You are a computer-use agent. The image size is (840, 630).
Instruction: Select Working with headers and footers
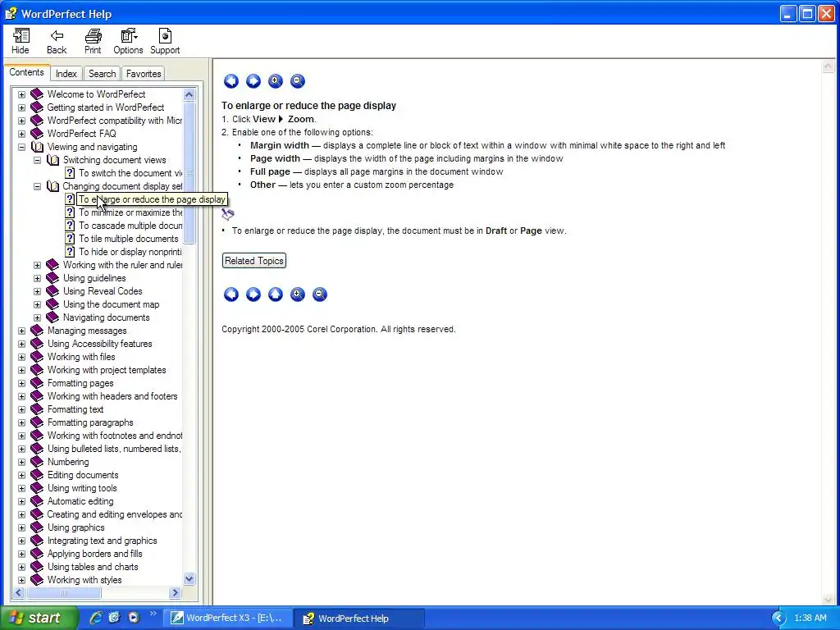pyautogui.click(x=112, y=396)
